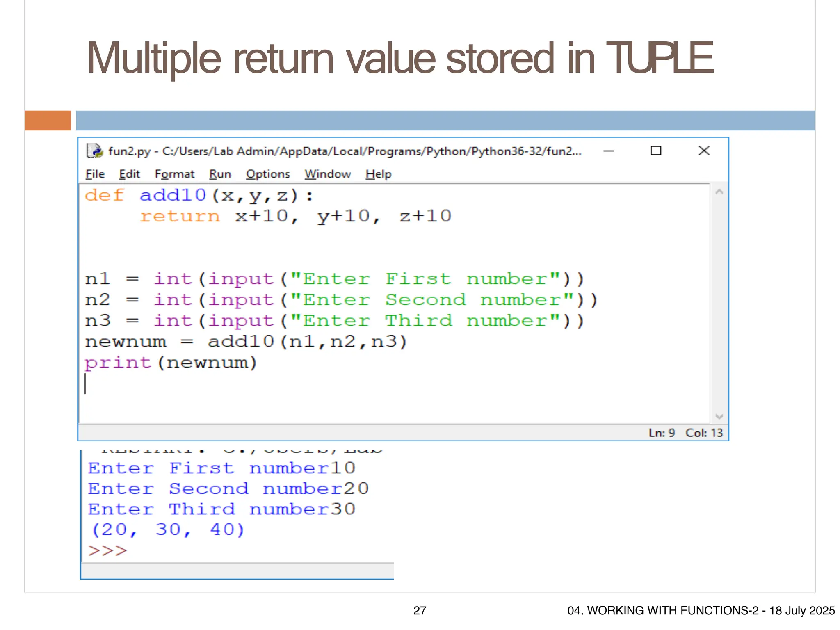The height and width of the screenshot is (630, 840).
Task: Click 'Enter Second number20' shell output
Action: click(x=228, y=488)
